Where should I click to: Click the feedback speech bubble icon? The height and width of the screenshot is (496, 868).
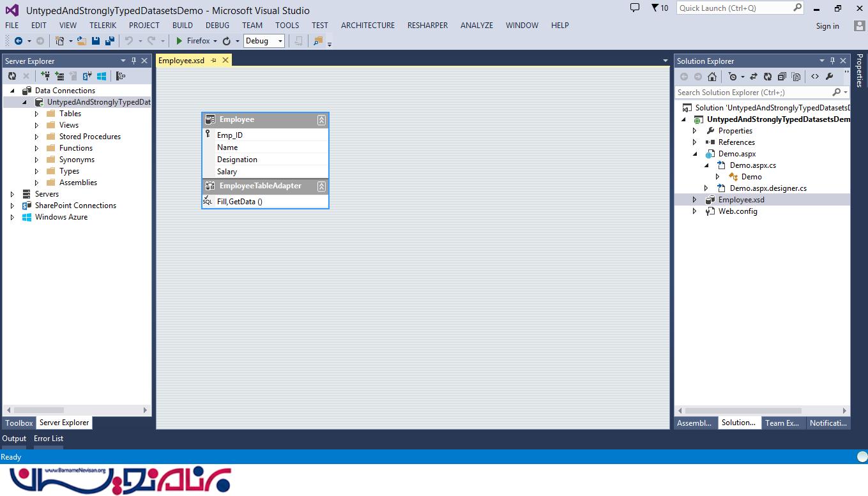[635, 8]
